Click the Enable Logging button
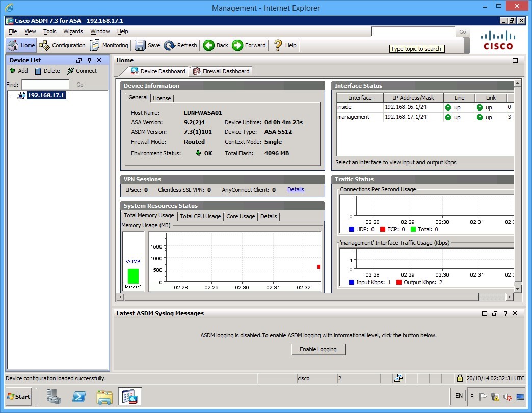 [318, 349]
